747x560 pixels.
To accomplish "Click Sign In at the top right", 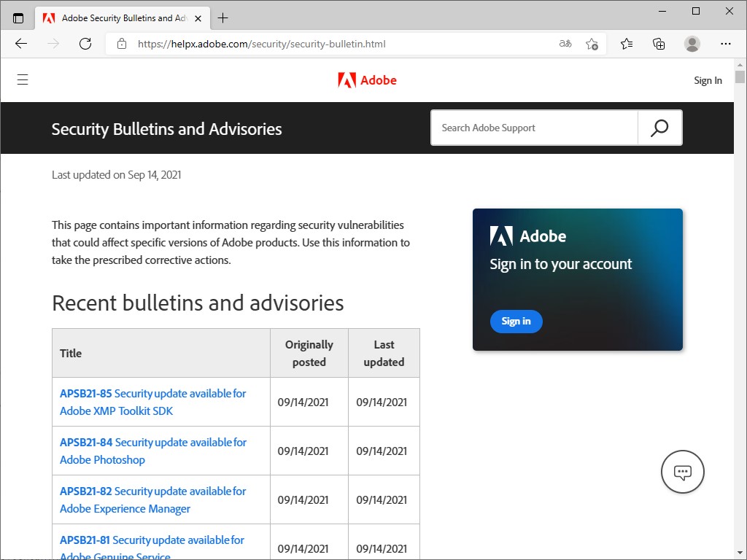I will tap(707, 80).
